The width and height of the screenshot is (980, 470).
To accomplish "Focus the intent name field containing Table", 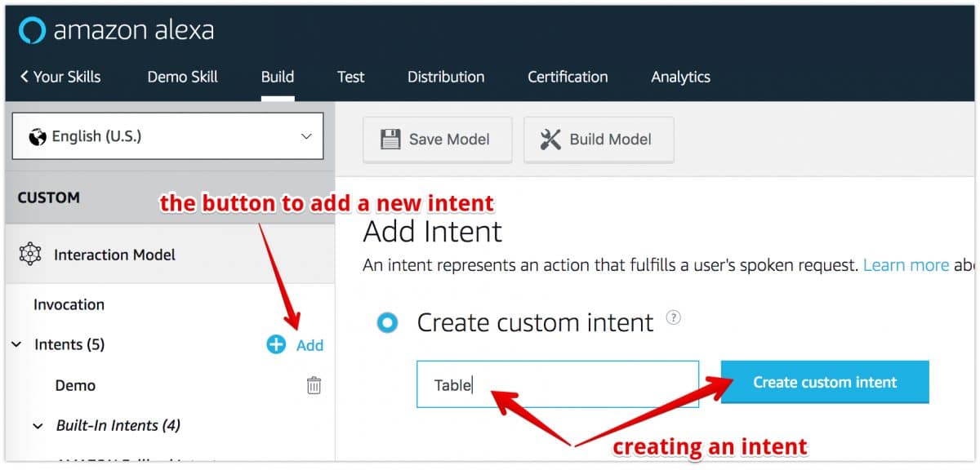I will click(x=558, y=384).
